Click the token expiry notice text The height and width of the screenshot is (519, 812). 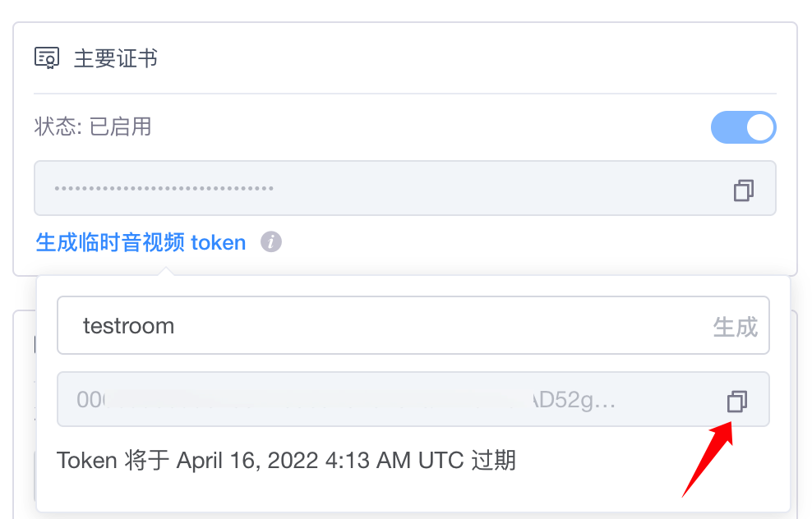coord(286,460)
